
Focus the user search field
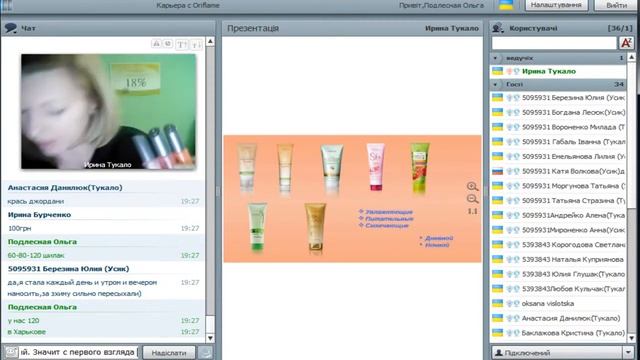pos(554,43)
